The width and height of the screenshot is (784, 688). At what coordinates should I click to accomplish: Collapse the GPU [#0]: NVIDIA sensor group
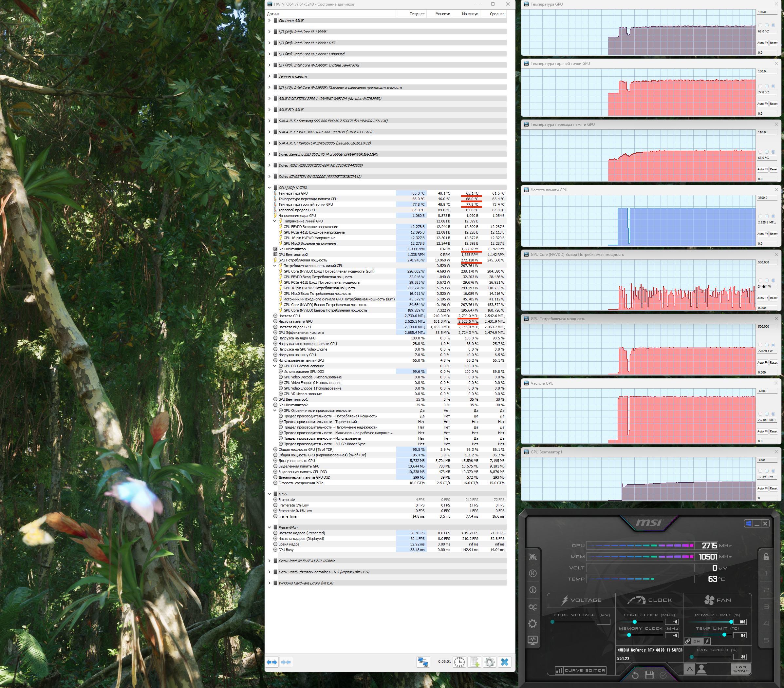click(269, 188)
